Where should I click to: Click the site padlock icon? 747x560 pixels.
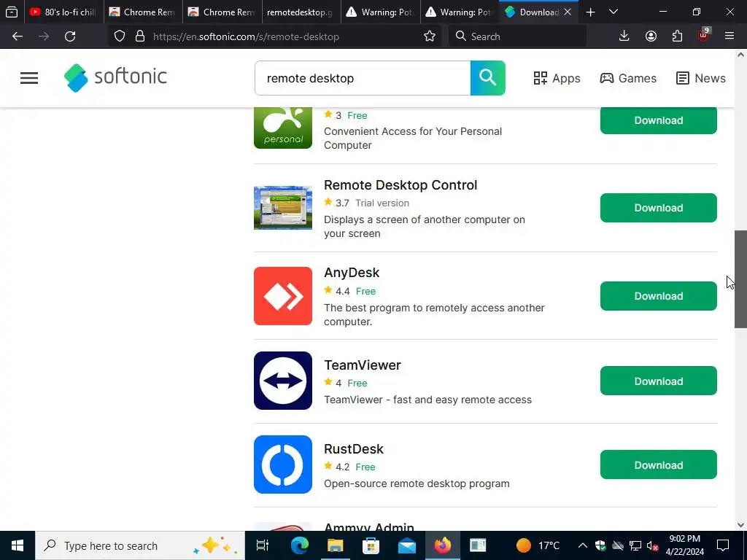point(140,36)
